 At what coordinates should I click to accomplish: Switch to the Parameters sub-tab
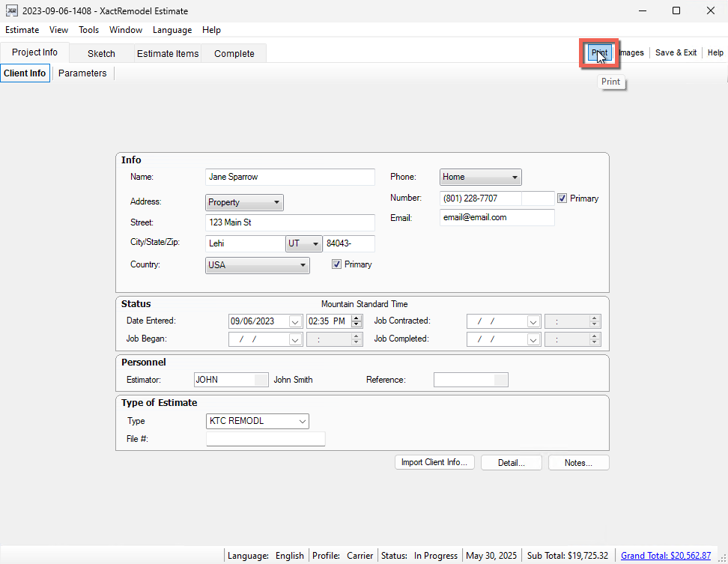click(x=82, y=73)
